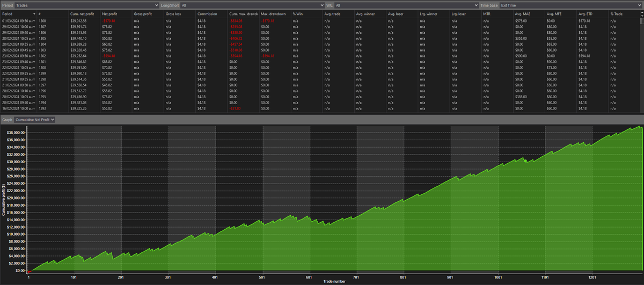Screen dimensions: 644x285
Task: Click the Avg. trade column header
Action: pyautogui.click(x=338, y=13)
